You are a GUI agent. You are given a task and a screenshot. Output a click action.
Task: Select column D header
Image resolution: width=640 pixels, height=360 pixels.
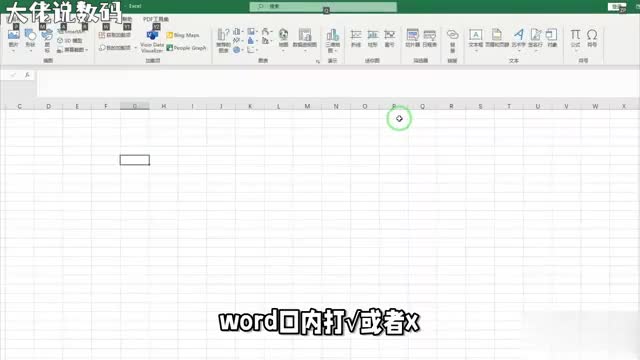(49, 106)
